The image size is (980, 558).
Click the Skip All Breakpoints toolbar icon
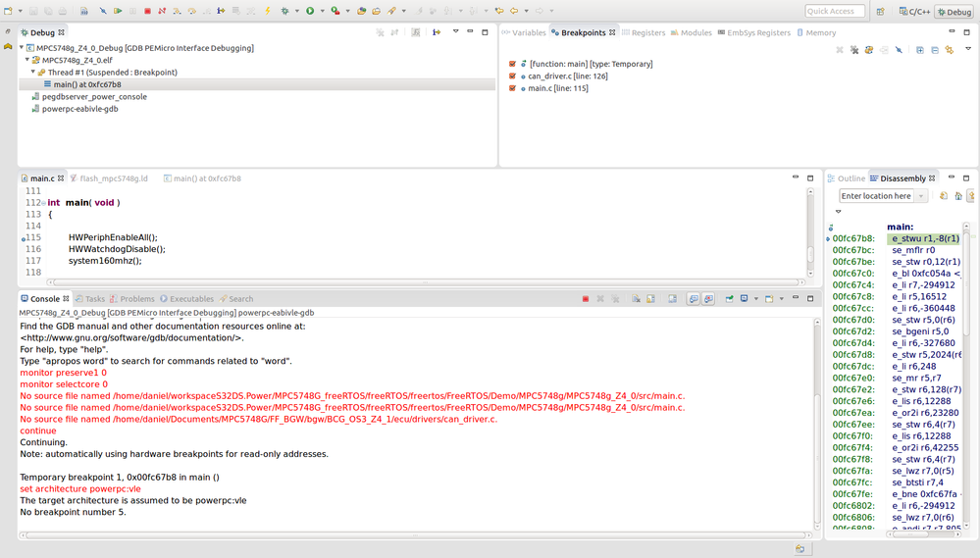coord(103,11)
